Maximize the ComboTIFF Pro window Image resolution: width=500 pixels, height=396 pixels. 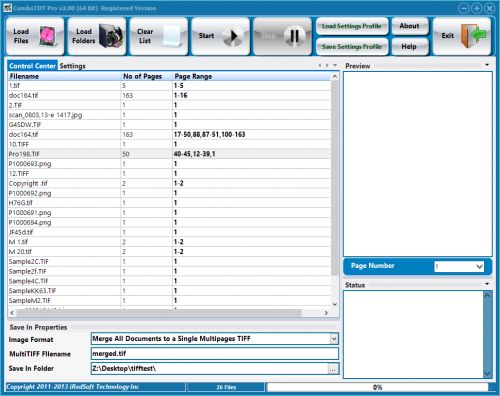tap(477, 8)
